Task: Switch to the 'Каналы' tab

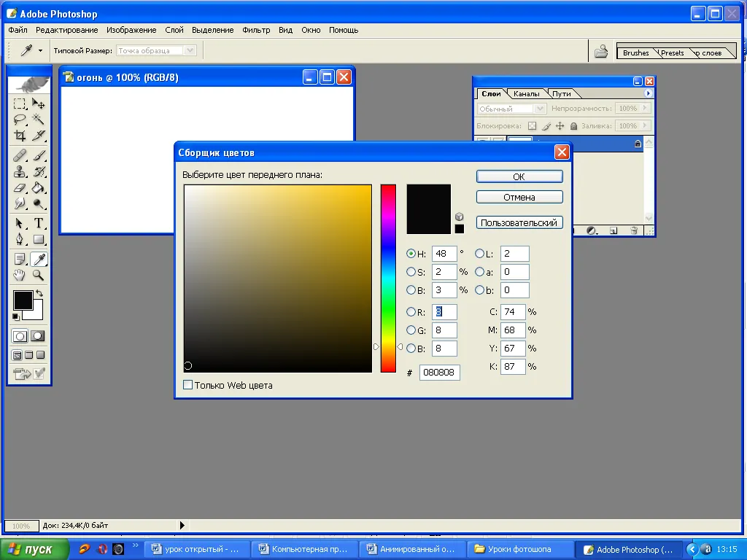Action: 526,94
